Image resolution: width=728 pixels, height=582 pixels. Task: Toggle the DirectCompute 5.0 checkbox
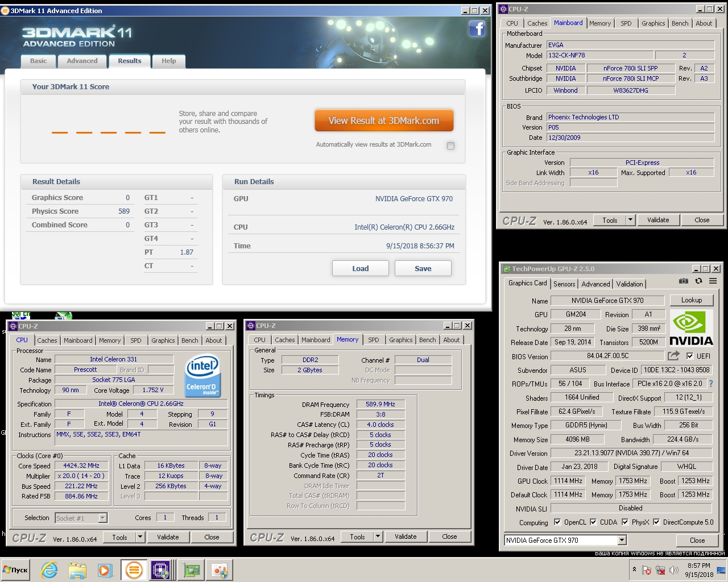coord(656,522)
